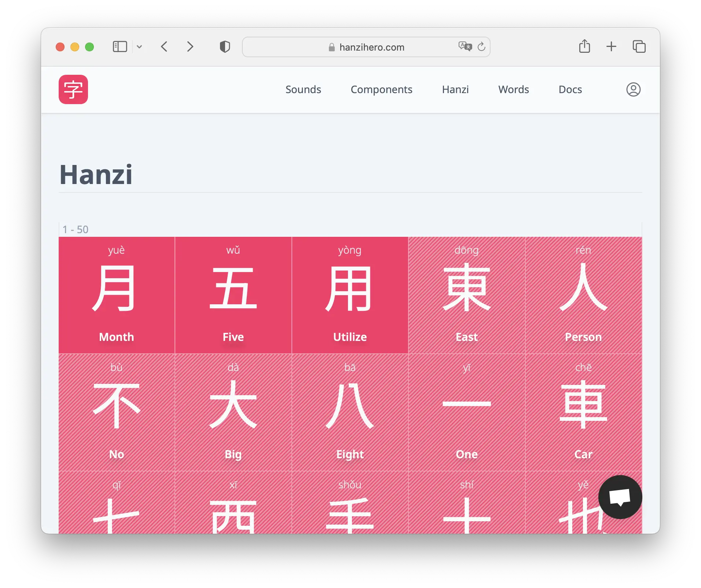Reload the page using the refresh icon
The height and width of the screenshot is (588, 701).
482,47
